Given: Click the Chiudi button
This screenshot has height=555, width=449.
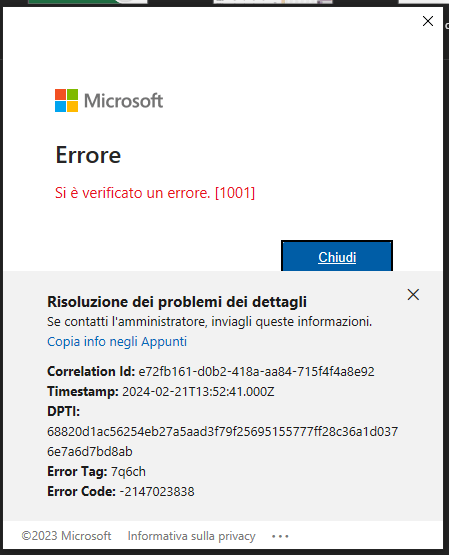Looking at the screenshot, I should [x=337, y=256].
